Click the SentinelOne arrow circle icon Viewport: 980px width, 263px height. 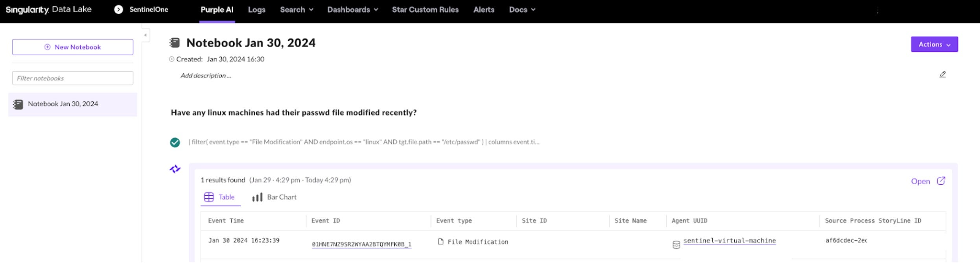pos(118,9)
